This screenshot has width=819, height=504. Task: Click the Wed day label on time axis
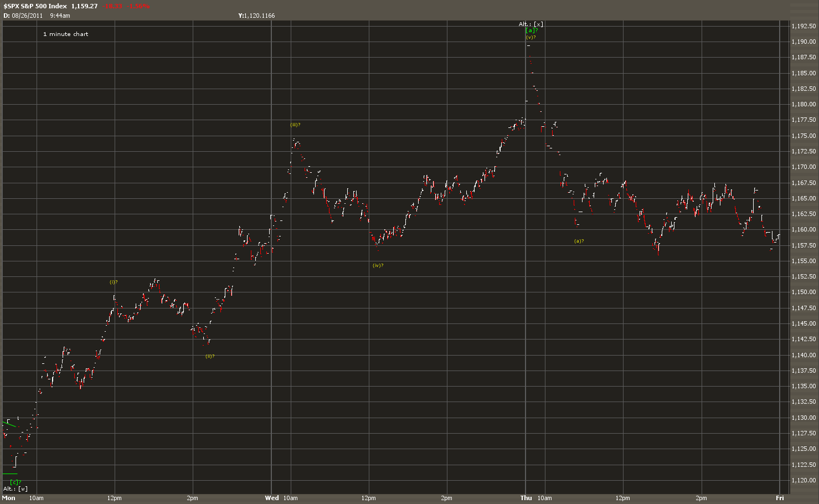tap(272, 498)
